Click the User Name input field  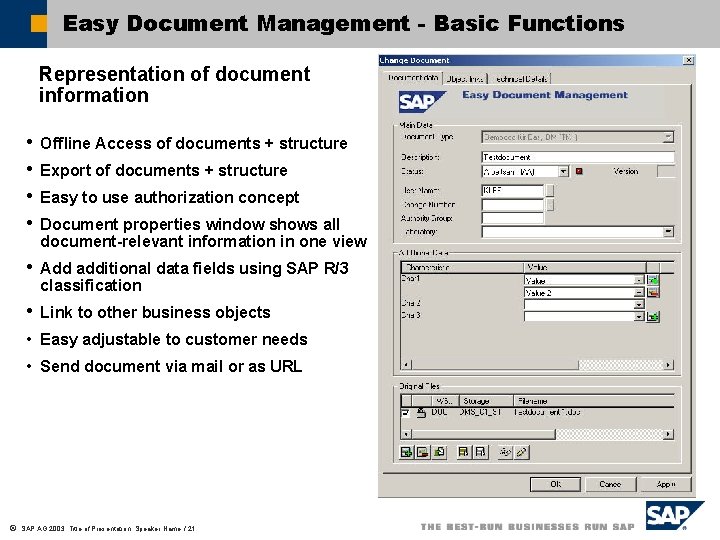click(512, 190)
